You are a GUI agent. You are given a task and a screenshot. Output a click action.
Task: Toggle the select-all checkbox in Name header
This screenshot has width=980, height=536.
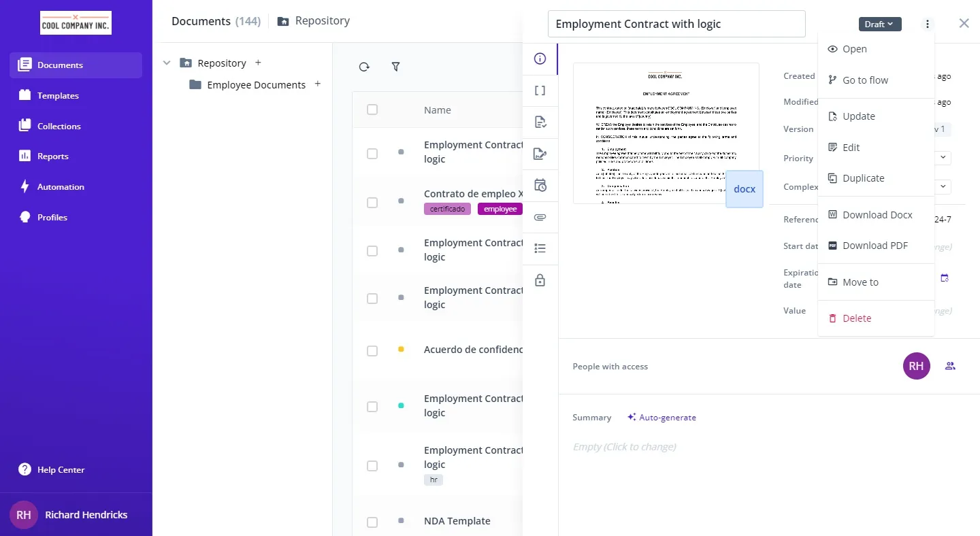pyautogui.click(x=372, y=110)
